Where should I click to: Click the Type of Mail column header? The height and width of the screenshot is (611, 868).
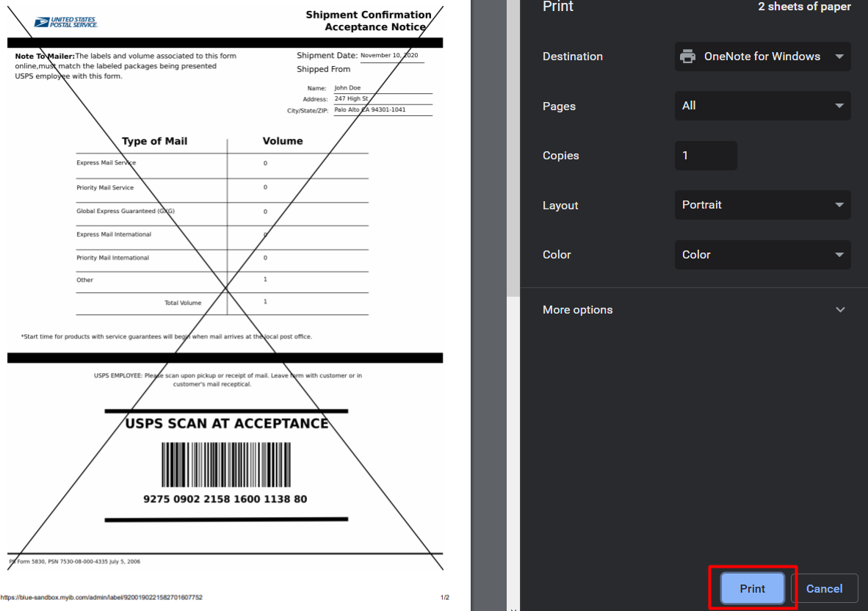click(x=154, y=141)
